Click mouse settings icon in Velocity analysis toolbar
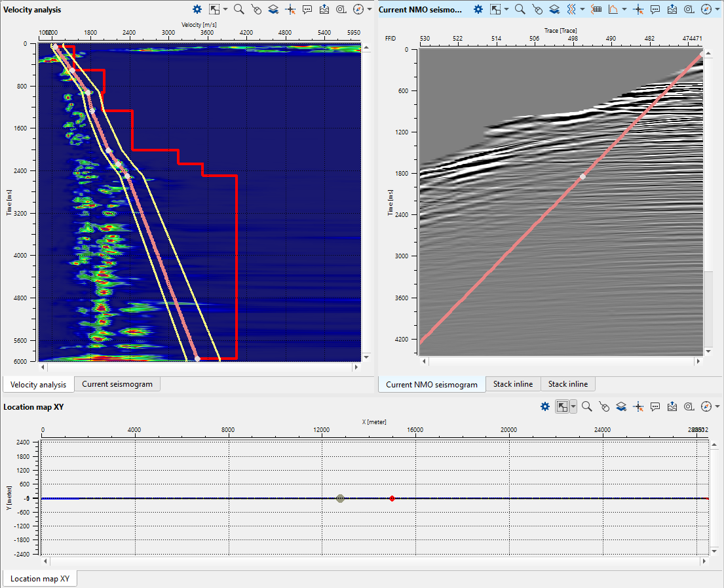Image resolution: width=724 pixels, height=588 pixels. point(256,9)
